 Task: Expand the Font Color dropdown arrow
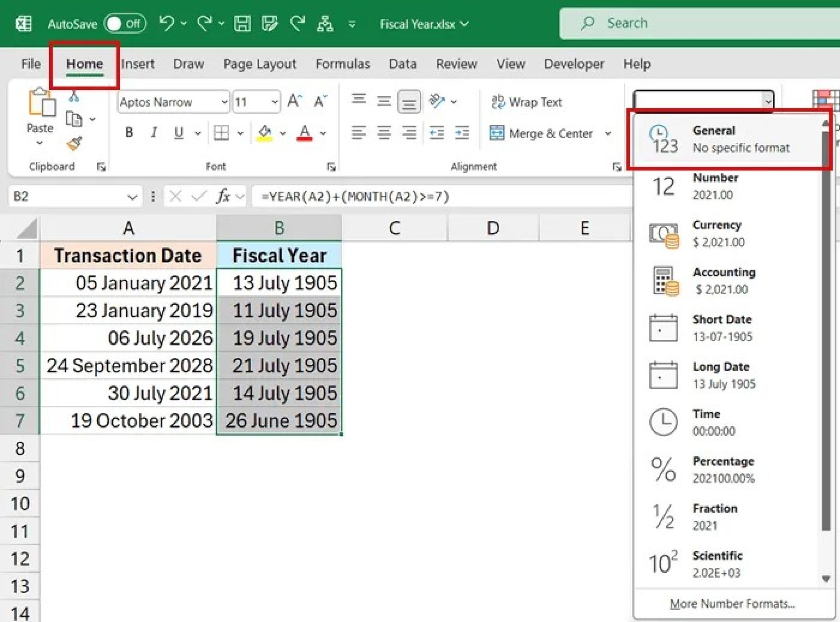tap(323, 133)
